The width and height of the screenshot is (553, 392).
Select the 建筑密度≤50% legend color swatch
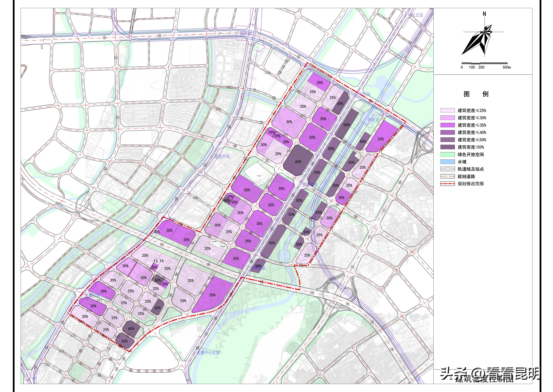pos(448,140)
